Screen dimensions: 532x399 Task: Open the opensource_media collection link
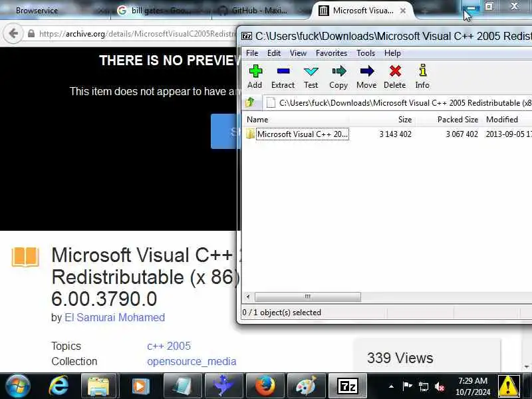(192, 361)
